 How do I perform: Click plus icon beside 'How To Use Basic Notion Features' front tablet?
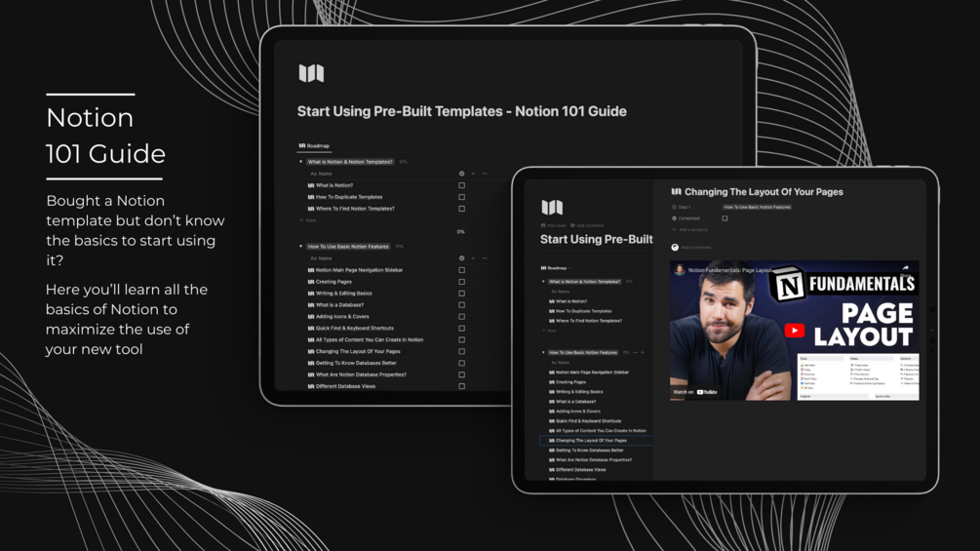[643, 352]
